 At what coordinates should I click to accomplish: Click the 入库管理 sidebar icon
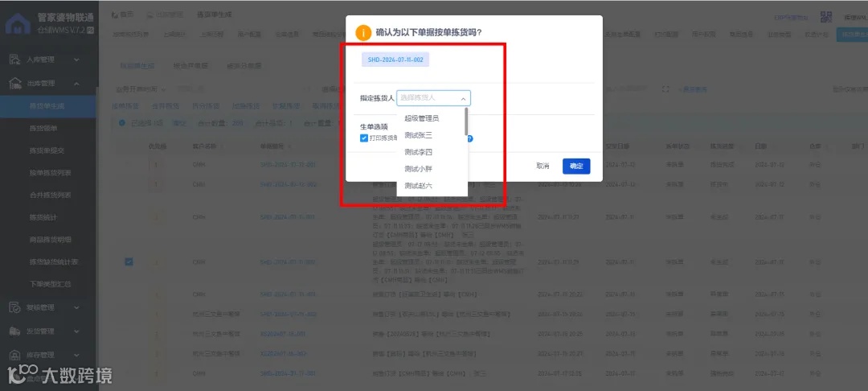15,60
